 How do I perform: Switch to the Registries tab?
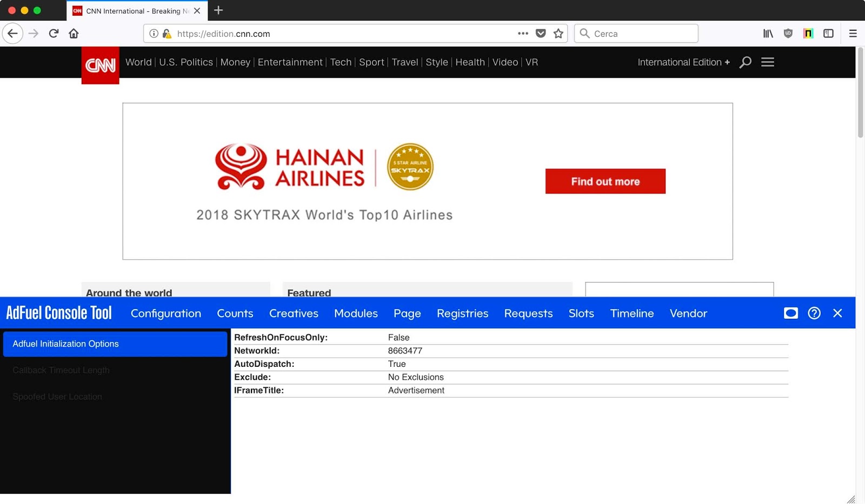462,313
